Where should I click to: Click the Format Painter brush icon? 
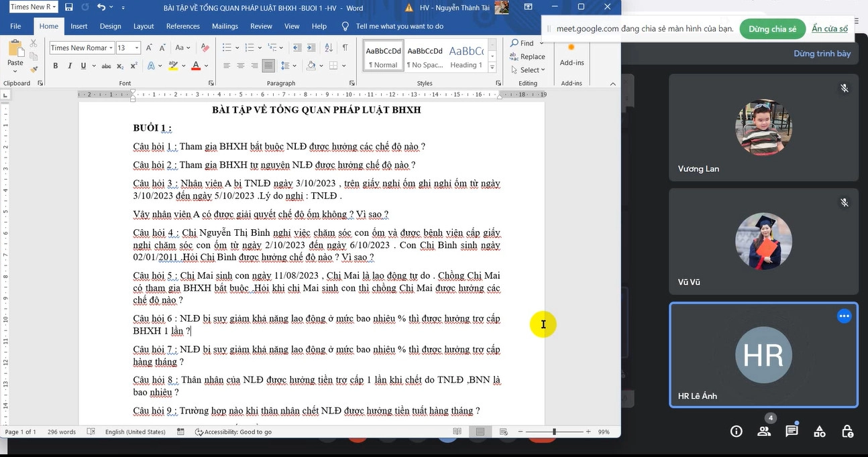(34, 68)
